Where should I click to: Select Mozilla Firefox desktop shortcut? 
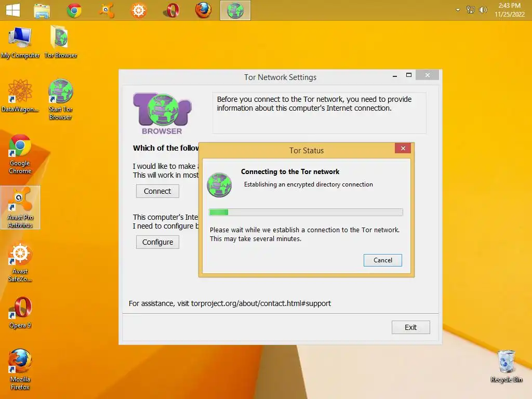(x=20, y=369)
